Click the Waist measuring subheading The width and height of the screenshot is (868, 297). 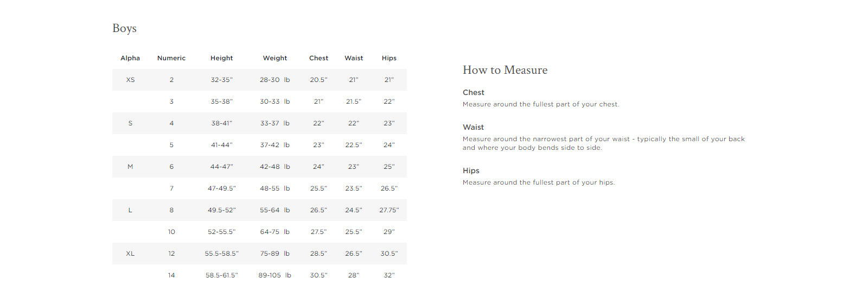click(x=473, y=127)
